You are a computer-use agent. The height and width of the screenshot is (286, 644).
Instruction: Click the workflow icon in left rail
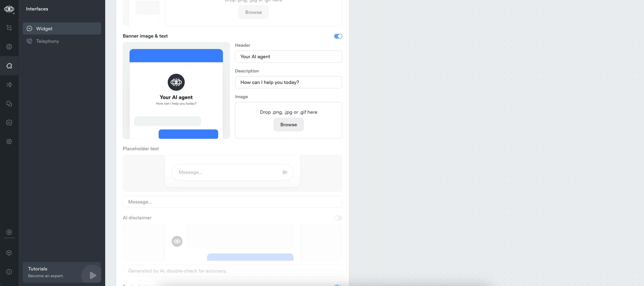click(x=9, y=28)
